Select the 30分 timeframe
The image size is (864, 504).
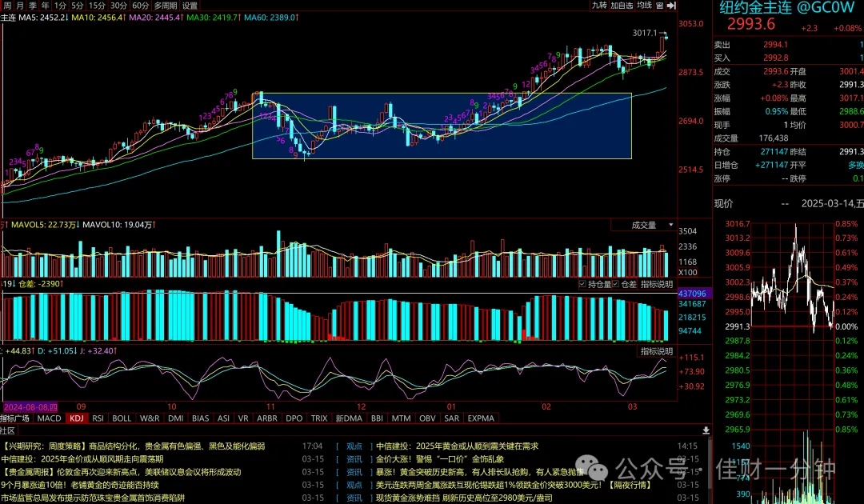click(x=118, y=6)
